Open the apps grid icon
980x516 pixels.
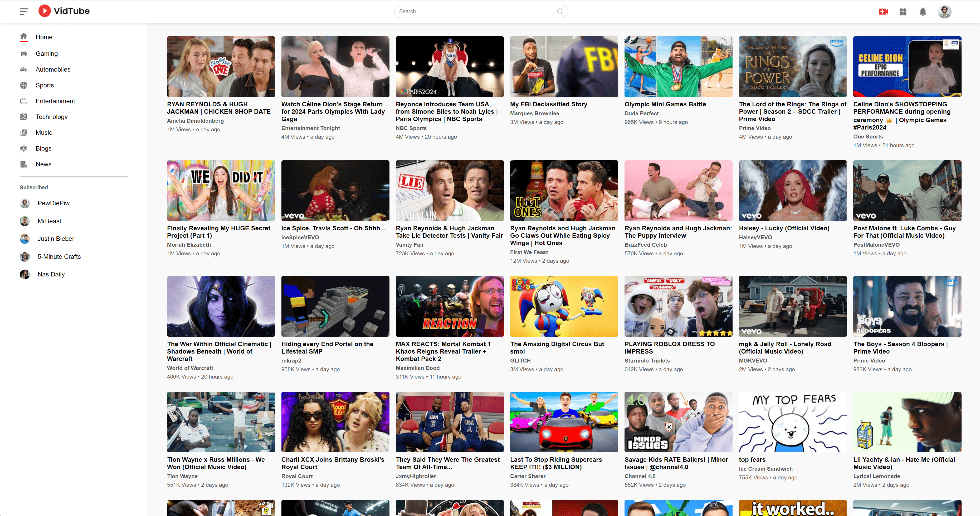pyautogui.click(x=903, y=12)
